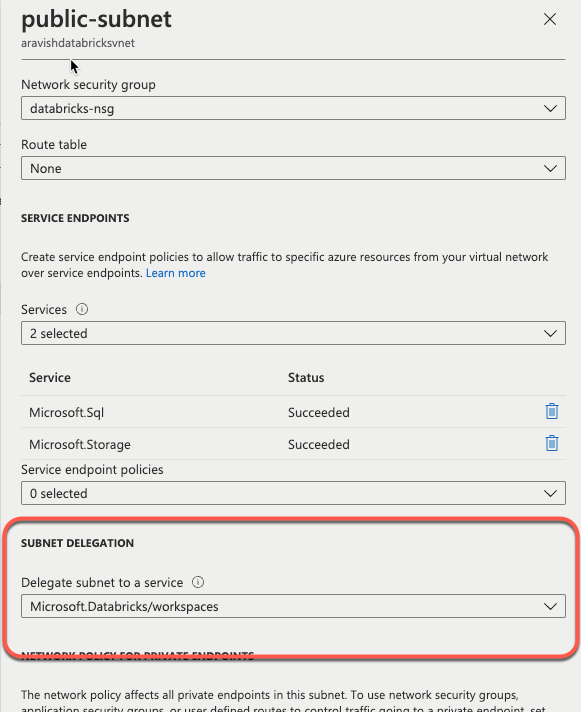Click the Service column header
This screenshot has width=581, height=712.
pyautogui.click(x=50, y=377)
